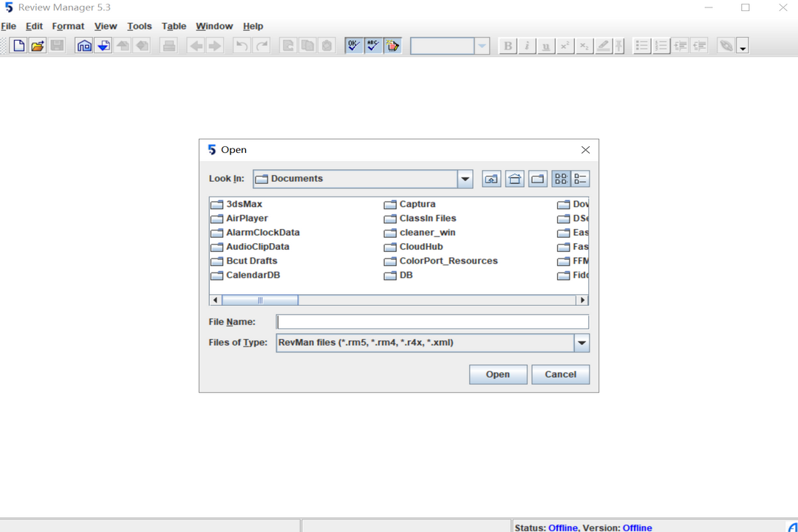The image size is (798, 532).
Task: Click the Open button to confirm
Action: pos(498,374)
